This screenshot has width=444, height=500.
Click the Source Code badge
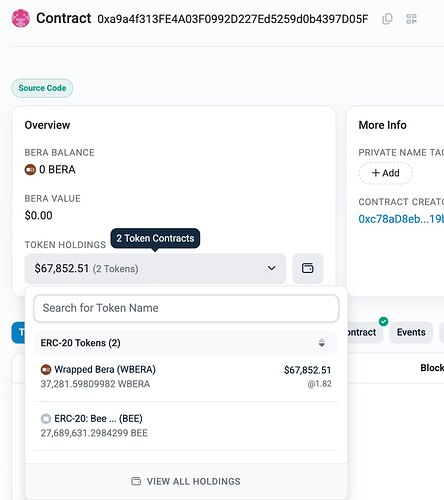click(42, 88)
